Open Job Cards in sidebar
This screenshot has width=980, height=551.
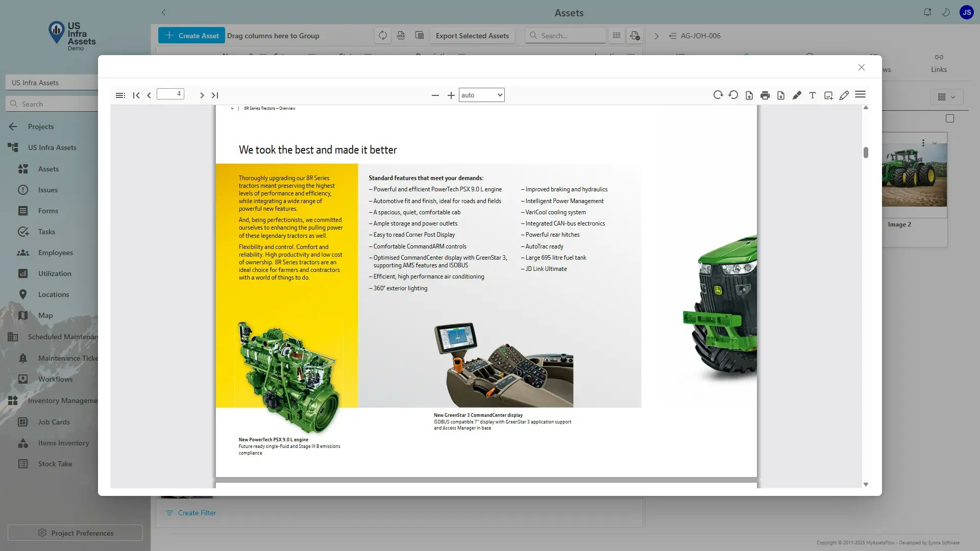point(54,422)
